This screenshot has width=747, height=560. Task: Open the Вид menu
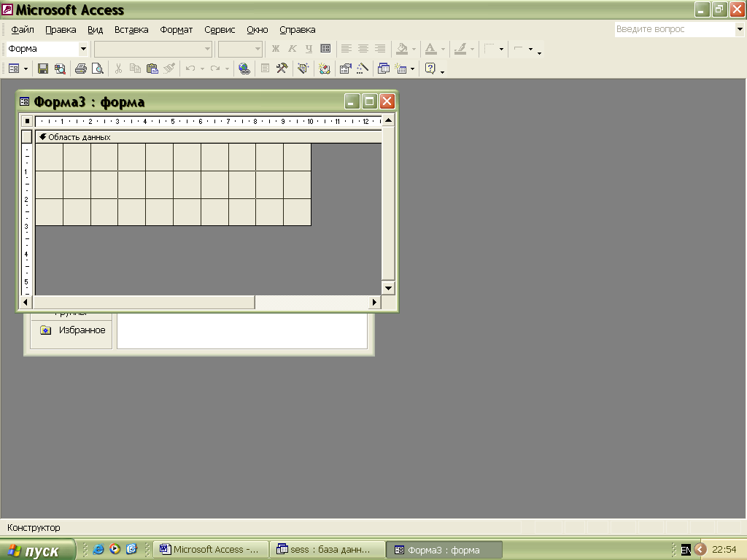[x=96, y=29]
